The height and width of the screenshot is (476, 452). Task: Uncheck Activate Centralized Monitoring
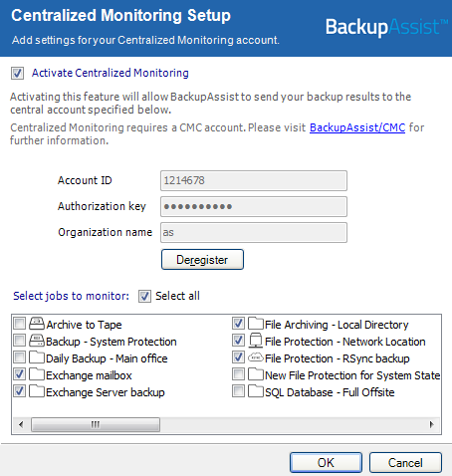[x=17, y=73]
